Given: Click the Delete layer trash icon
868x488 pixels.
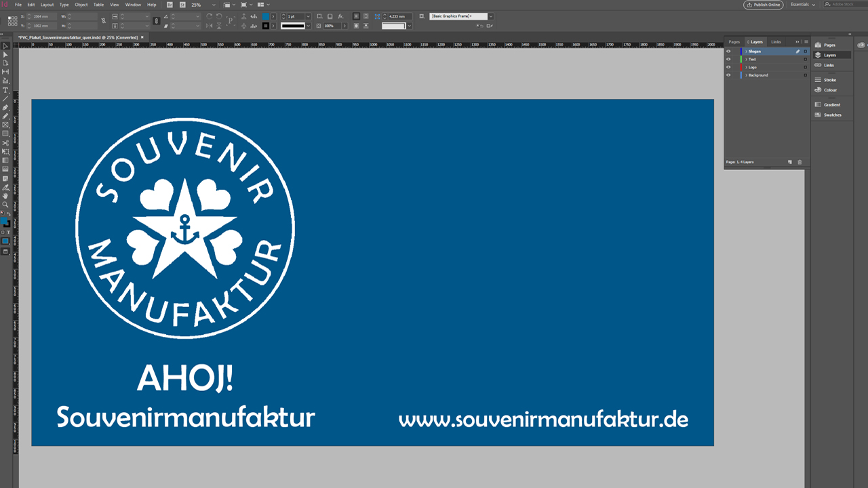Looking at the screenshot, I should [x=800, y=162].
